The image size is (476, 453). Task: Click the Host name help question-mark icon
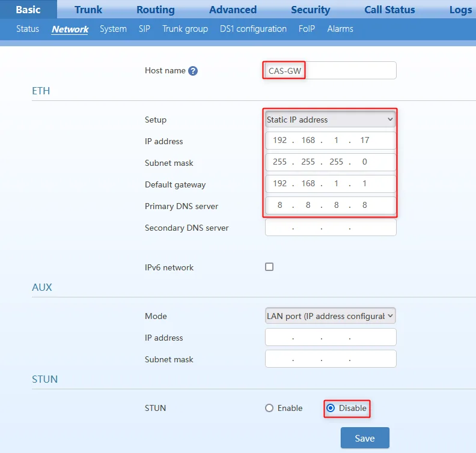(193, 71)
